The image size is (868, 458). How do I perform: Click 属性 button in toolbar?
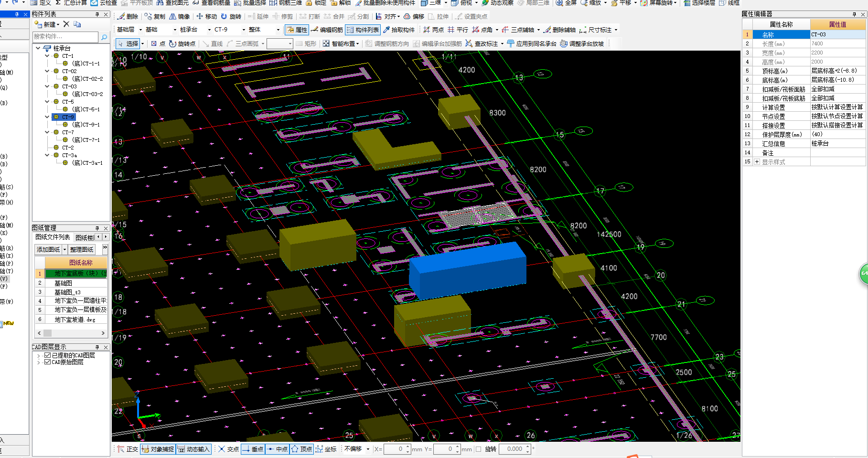click(x=297, y=30)
